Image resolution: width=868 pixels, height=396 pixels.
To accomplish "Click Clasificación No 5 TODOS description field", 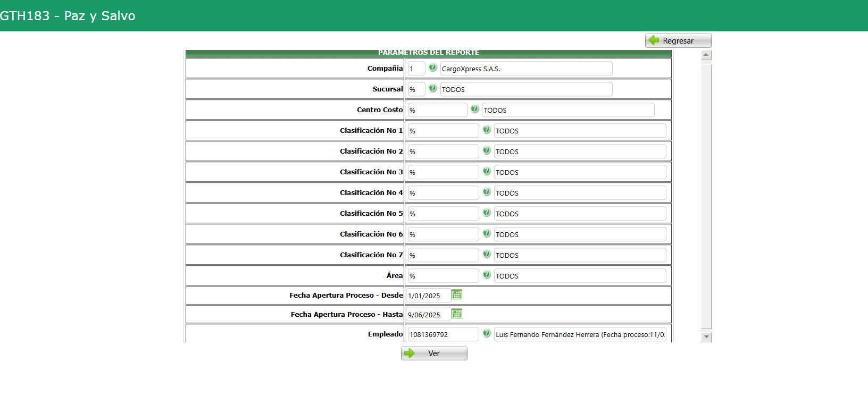I will click(580, 214).
